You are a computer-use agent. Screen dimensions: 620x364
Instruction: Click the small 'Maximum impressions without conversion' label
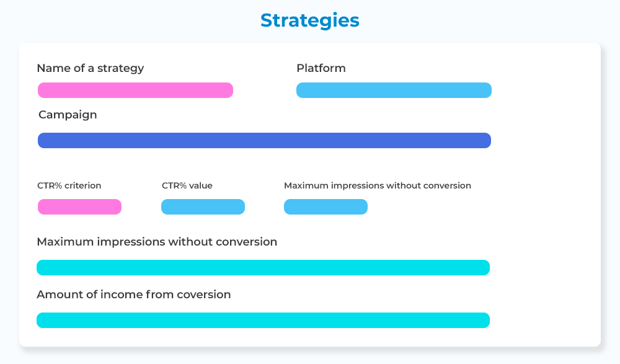point(377,185)
